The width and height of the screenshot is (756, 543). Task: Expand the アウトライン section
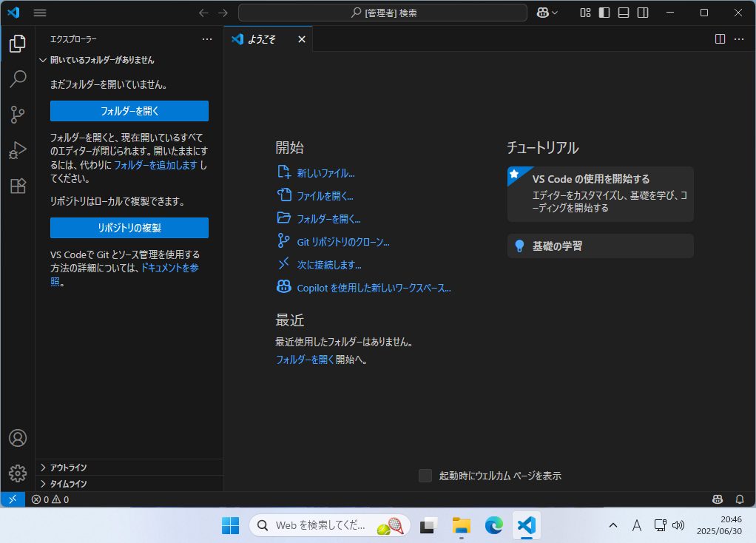(x=129, y=468)
